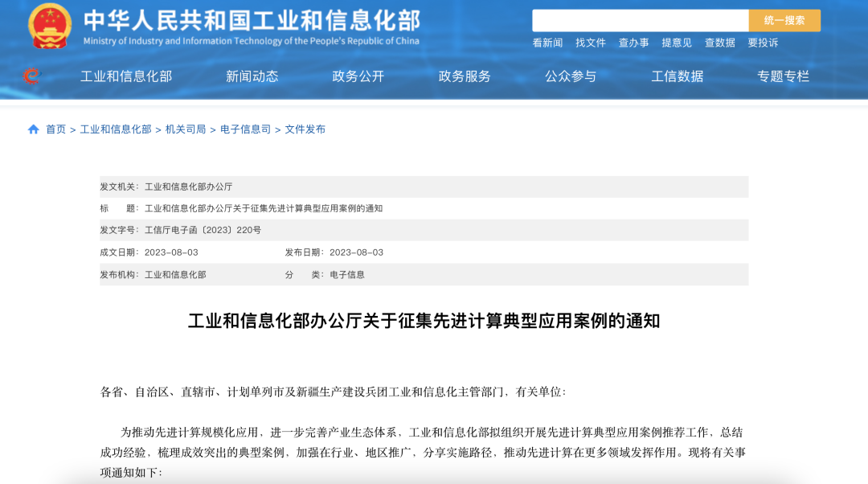Open the 找文件 quick link
868x484 pixels.
(591, 43)
